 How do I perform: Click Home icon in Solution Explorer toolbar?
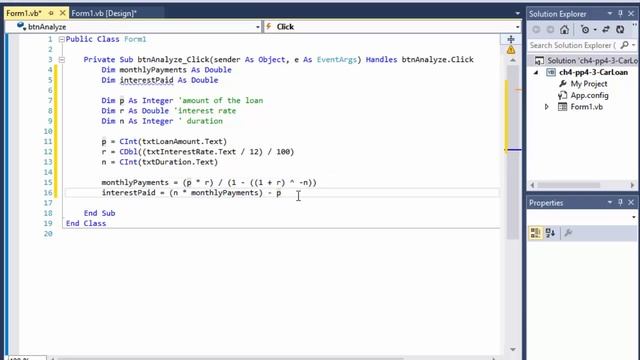click(564, 29)
